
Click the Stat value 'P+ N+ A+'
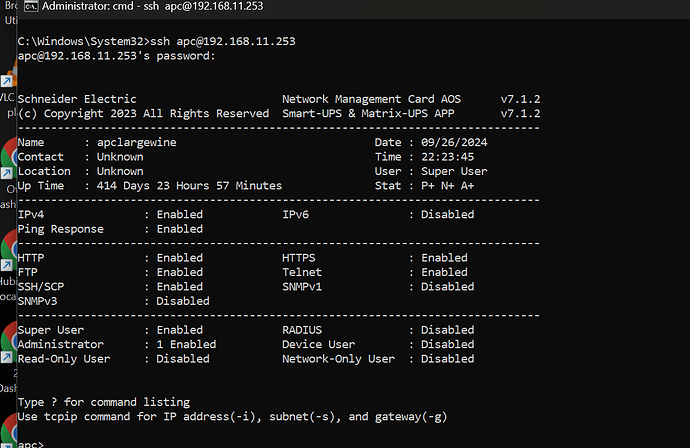(x=448, y=186)
